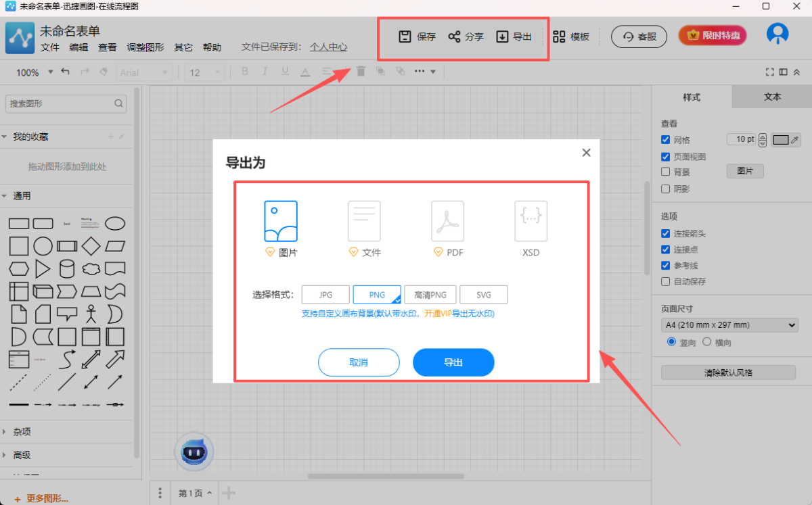Open the A4 page size dropdown

point(729,325)
